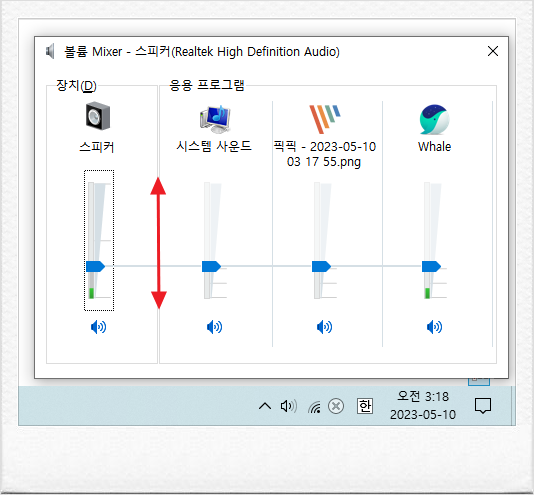
Task: Click the PicPick application icon
Action: (x=325, y=119)
